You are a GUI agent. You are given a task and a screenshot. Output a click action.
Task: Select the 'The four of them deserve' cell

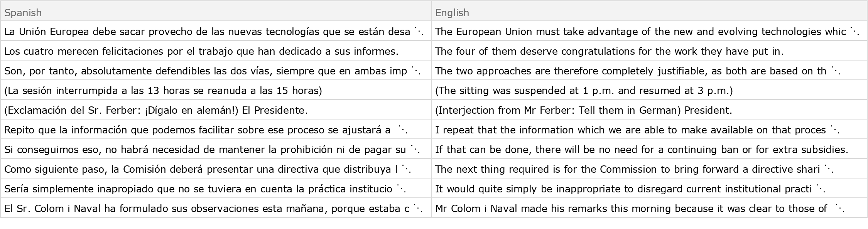610,51
